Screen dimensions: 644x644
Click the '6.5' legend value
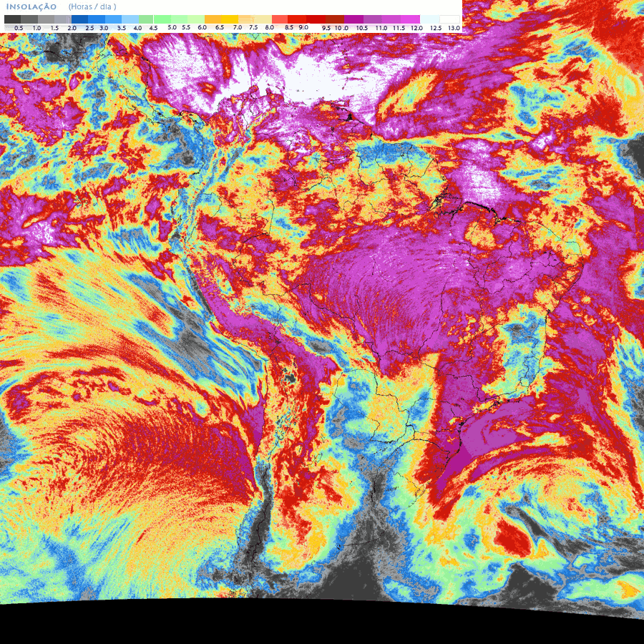(x=220, y=27)
